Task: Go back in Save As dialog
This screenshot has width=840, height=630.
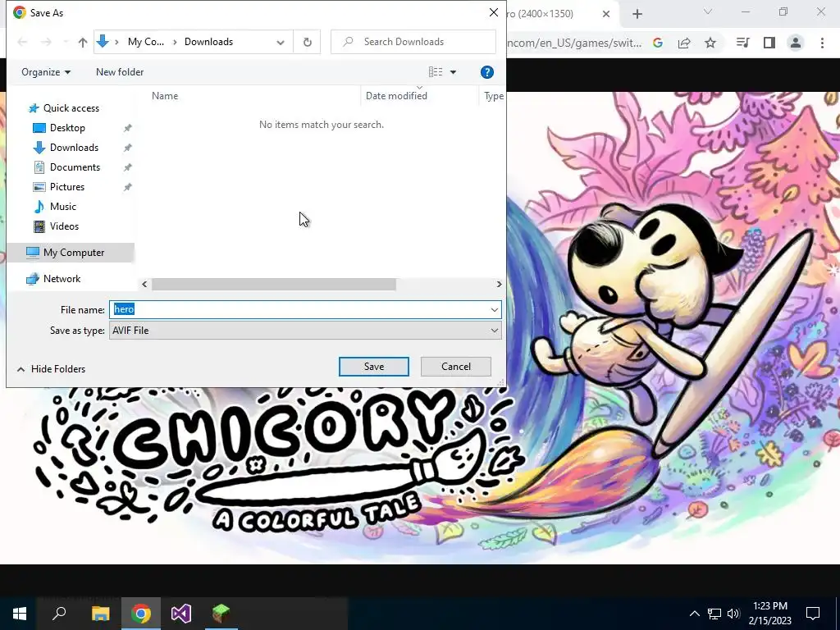Action: pyautogui.click(x=22, y=42)
